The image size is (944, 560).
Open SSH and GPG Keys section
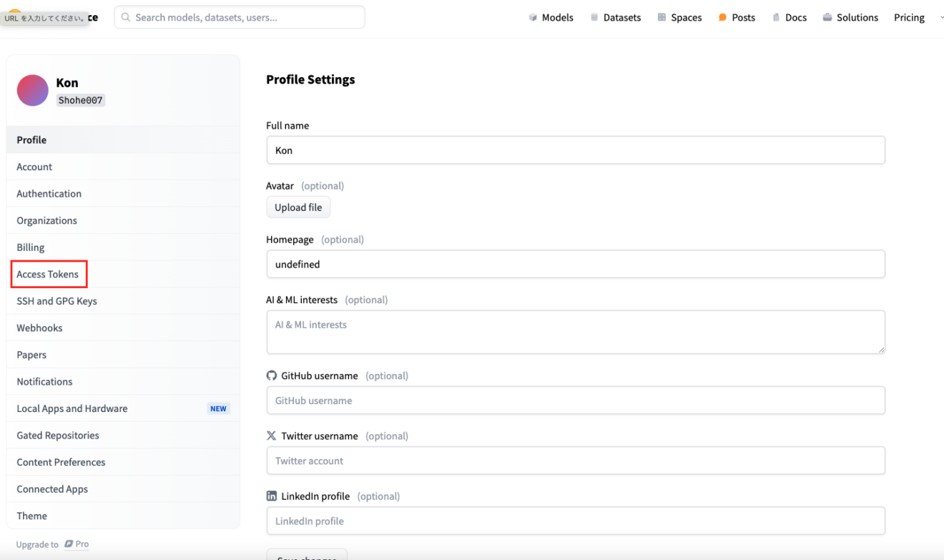click(56, 301)
